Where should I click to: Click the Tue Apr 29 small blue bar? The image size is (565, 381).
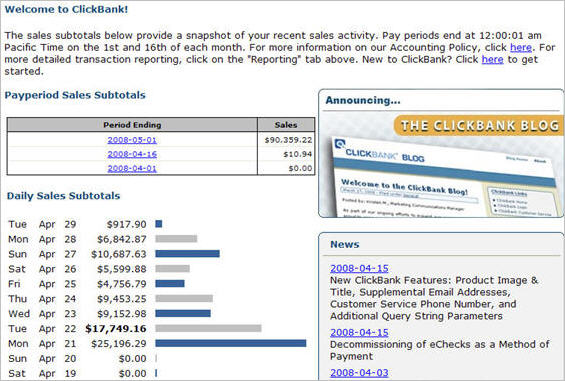tap(159, 224)
